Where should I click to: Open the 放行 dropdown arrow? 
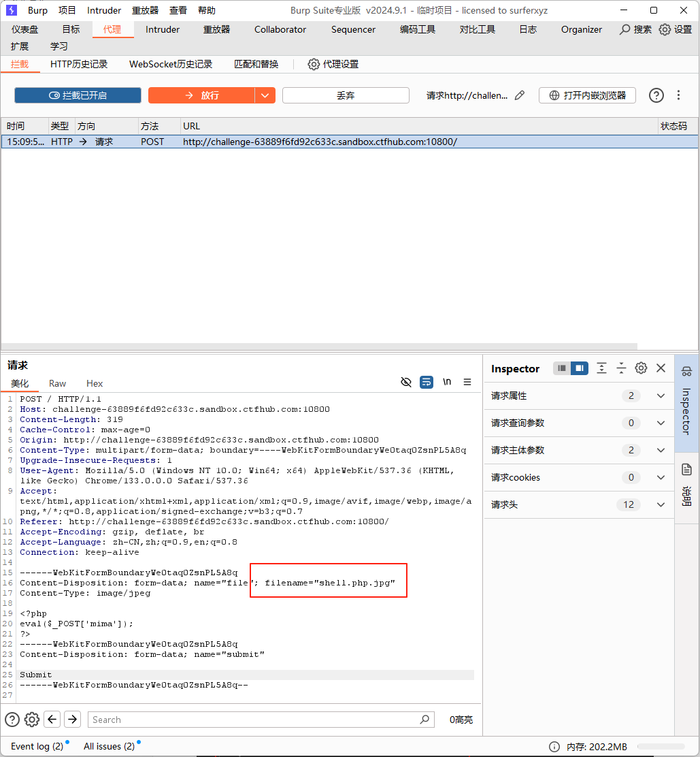(x=265, y=95)
